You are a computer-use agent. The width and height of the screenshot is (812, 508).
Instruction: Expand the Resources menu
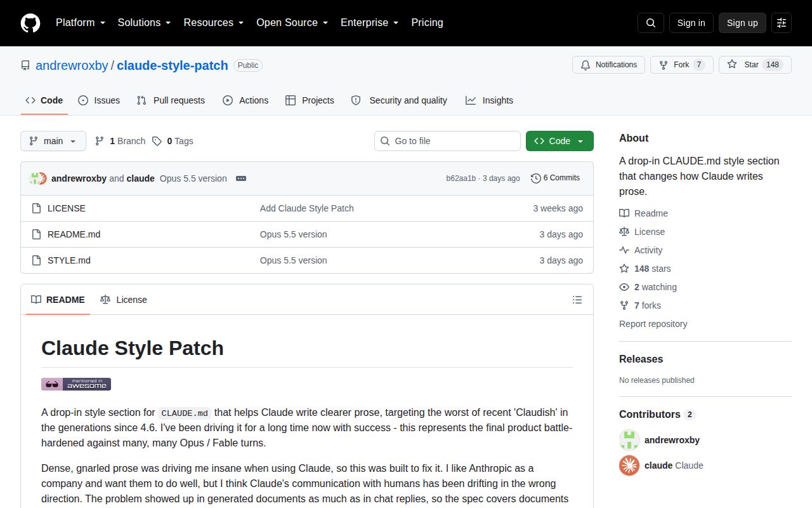pos(214,22)
